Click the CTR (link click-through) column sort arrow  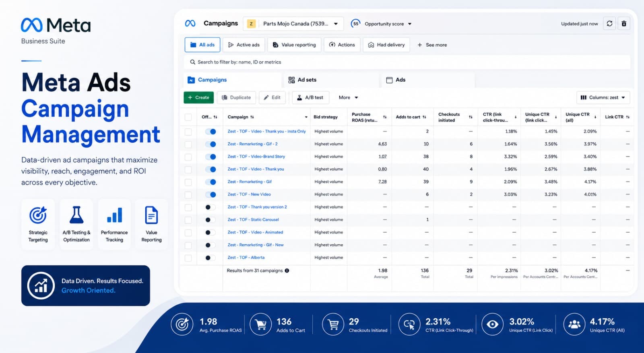point(516,117)
